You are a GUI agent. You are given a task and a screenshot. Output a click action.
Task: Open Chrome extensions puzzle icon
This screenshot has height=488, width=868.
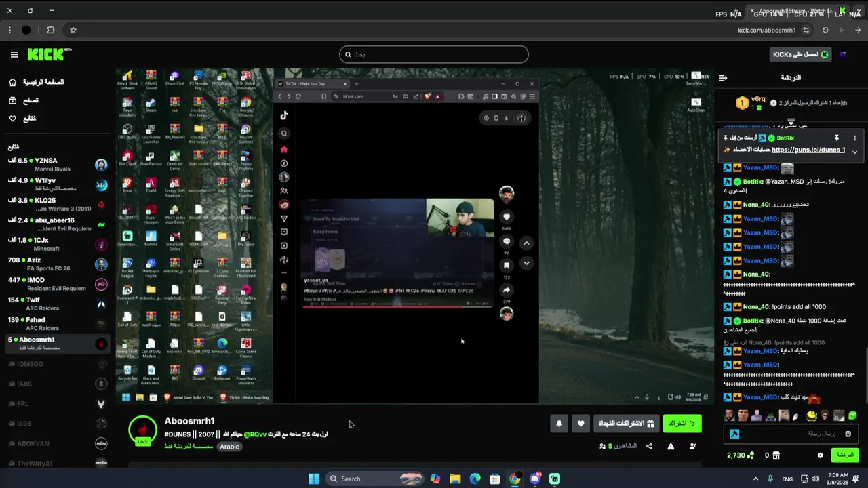pos(51,30)
